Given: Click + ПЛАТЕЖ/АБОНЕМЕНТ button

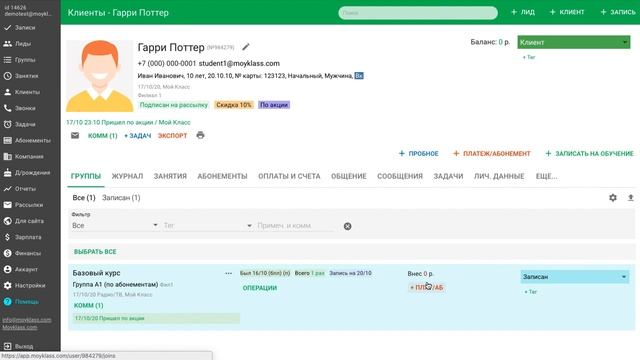Looking at the screenshot, I should tap(491, 153).
